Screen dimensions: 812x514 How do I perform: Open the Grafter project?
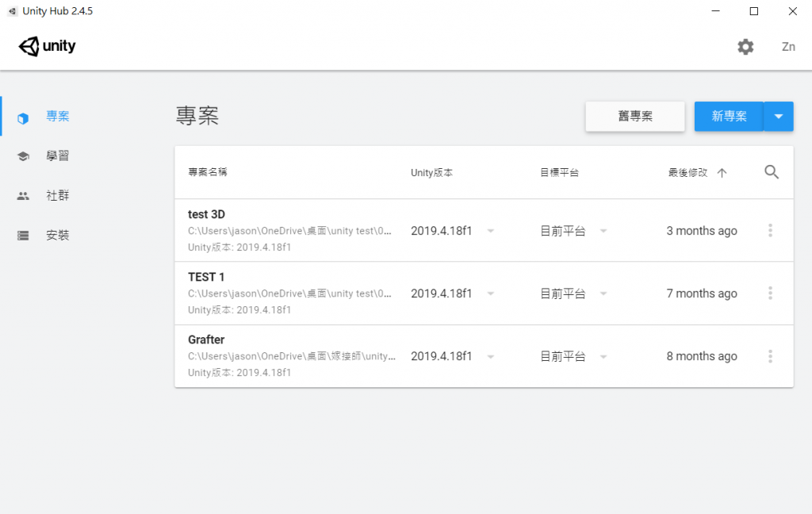pos(206,339)
